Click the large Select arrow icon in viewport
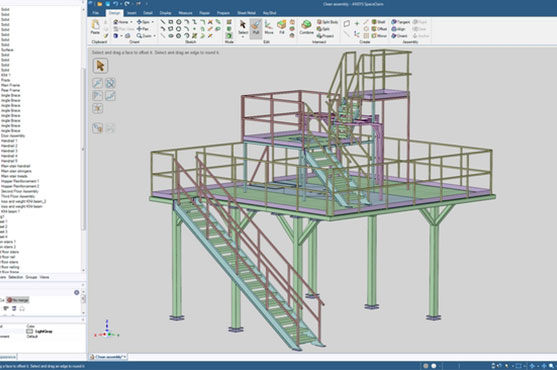This screenshot has width=557, height=370. pos(100,66)
